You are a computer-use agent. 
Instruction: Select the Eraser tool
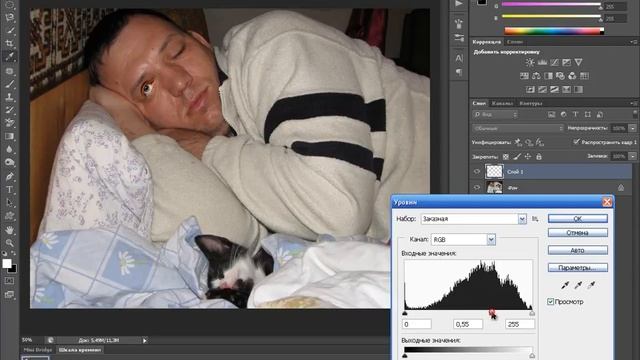point(9,123)
